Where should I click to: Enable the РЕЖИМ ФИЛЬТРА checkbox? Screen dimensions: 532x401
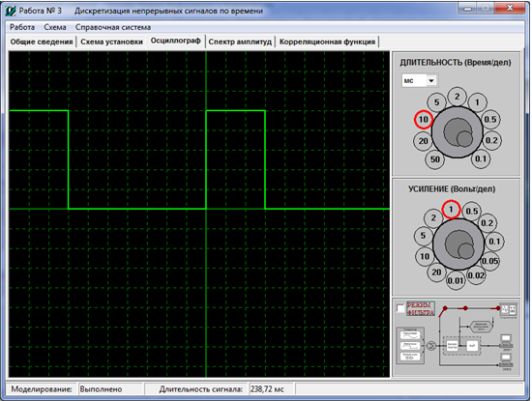pos(400,308)
